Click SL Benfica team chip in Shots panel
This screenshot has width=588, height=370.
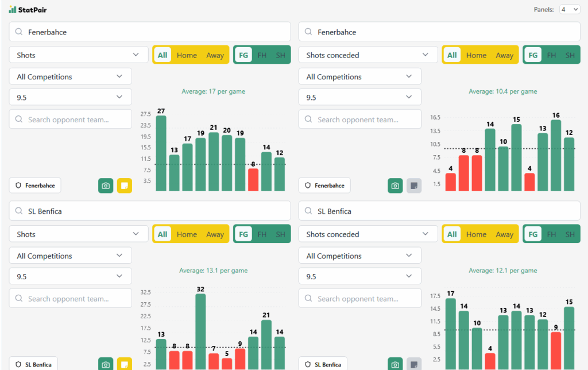click(33, 364)
